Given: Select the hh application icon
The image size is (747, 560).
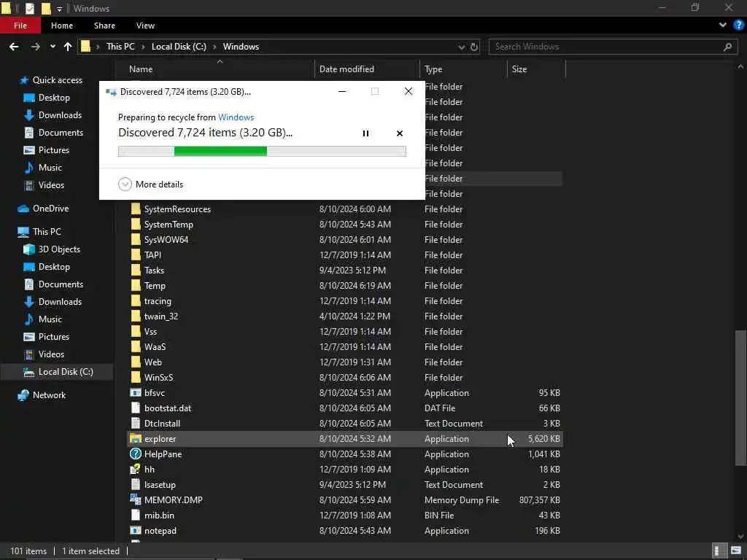Looking at the screenshot, I should [136, 470].
